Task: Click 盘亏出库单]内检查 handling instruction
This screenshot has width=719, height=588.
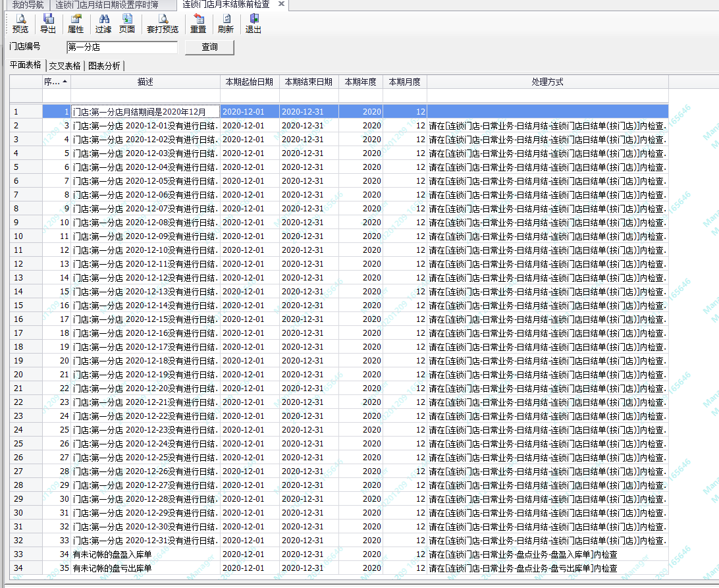Action: click(x=548, y=568)
